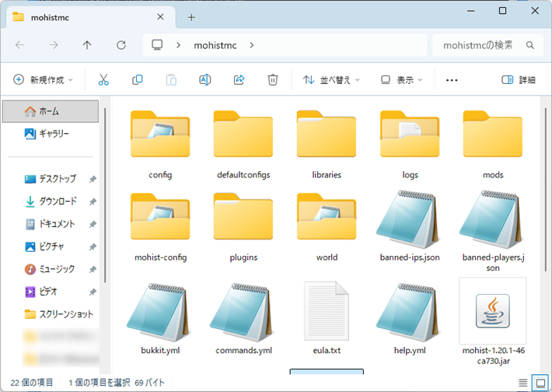The image size is (552, 392).
Task: Expand chevron after mohistmc in address bar
Action: (x=252, y=45)
